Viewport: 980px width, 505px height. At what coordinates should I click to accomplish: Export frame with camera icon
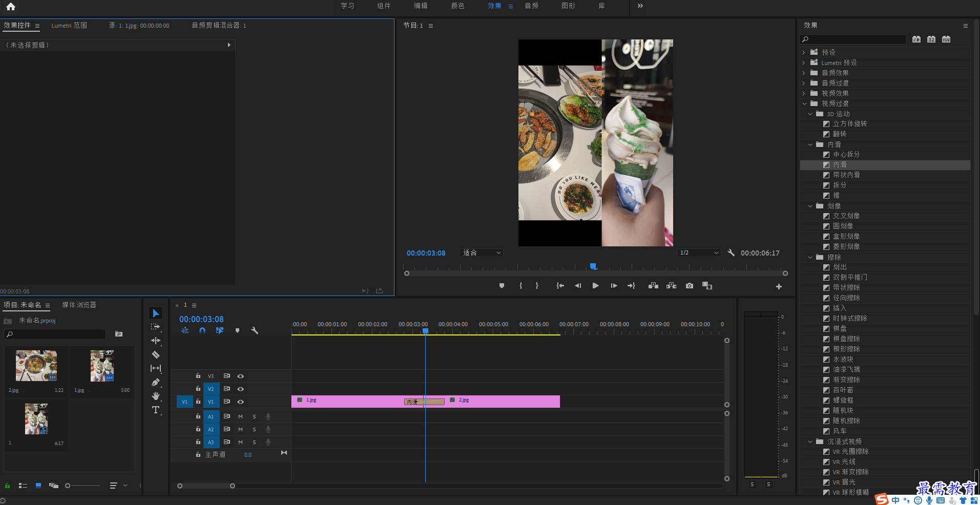click(690, 286)
